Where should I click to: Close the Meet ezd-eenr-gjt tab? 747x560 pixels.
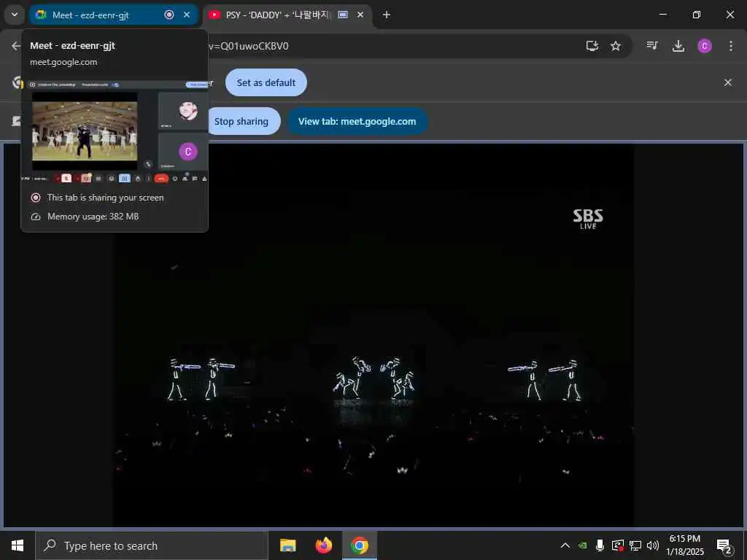coord(187,15)
